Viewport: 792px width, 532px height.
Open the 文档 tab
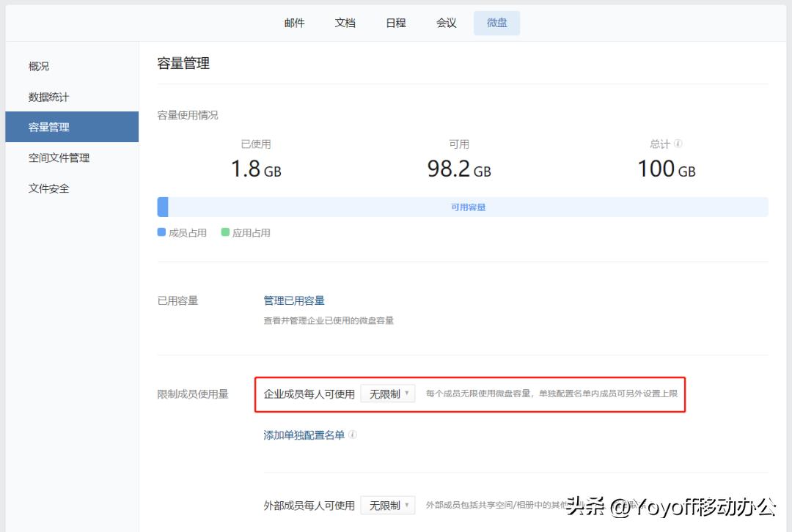click(x=345, y=23)
